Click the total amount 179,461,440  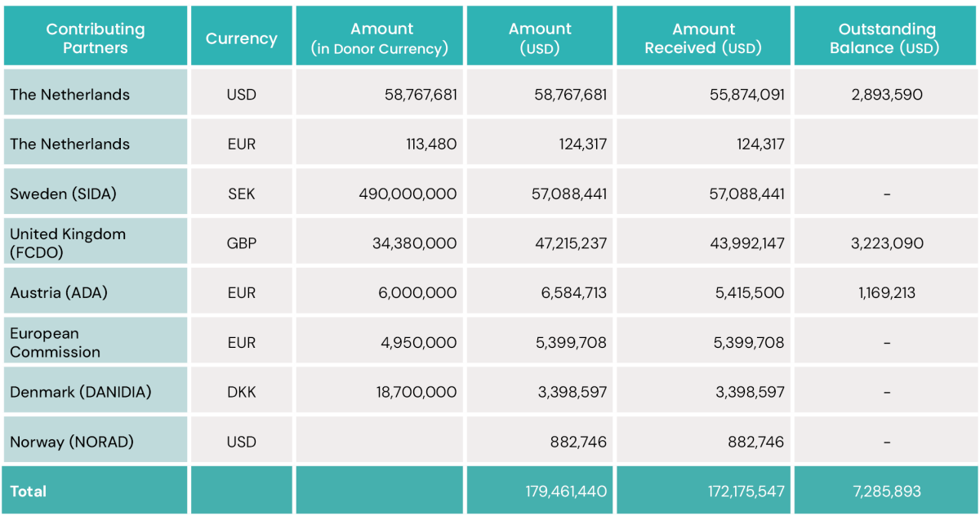566,491
